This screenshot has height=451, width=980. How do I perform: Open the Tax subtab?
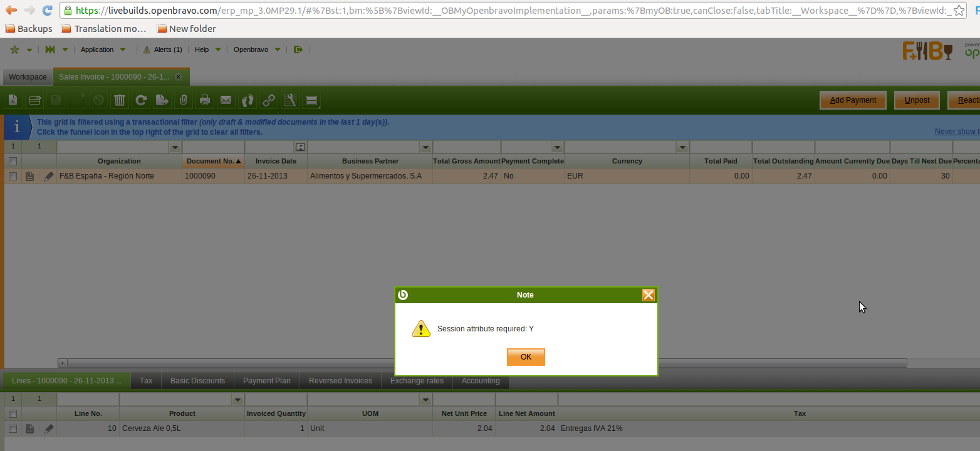[x=146, y=381]
